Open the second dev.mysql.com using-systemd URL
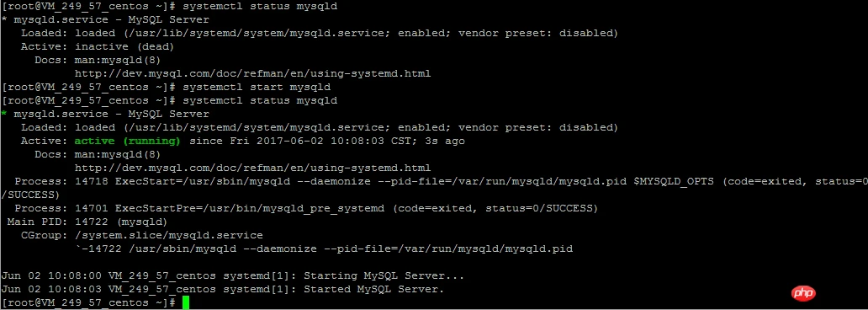 point(252,168)
